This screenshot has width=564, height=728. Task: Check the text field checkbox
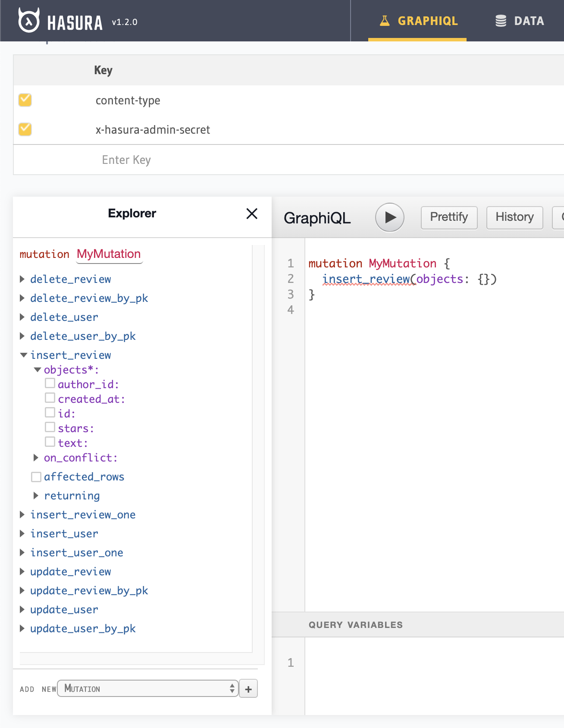[50, 442]
